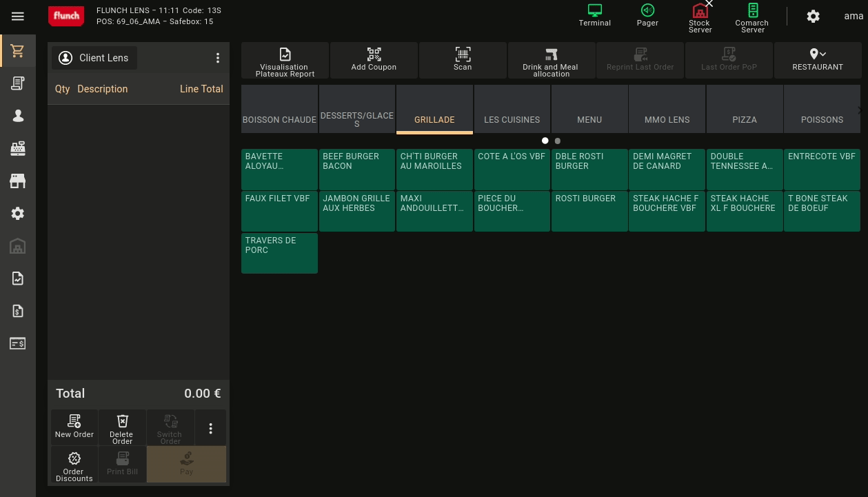This screenshot has width=868, height=497.
Task: Click Add Coupon button
Action: [374, 60]
